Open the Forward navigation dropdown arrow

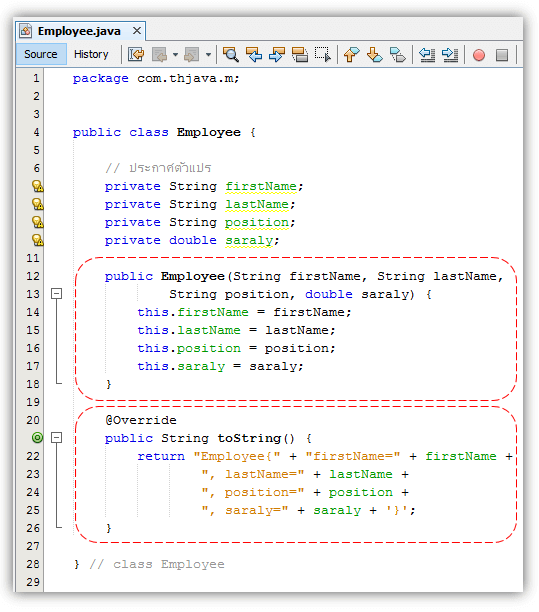coord(208,55)
